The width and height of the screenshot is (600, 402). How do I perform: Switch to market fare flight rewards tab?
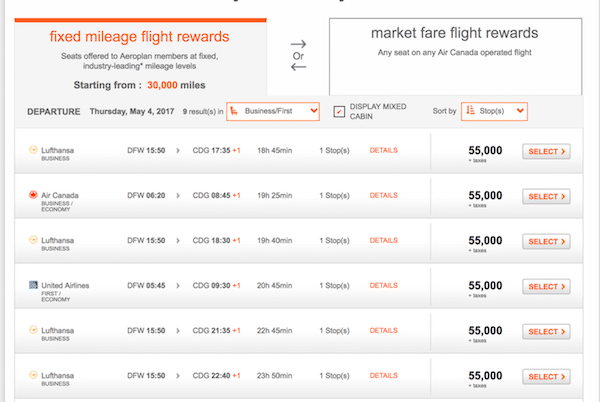coord(455,57)
